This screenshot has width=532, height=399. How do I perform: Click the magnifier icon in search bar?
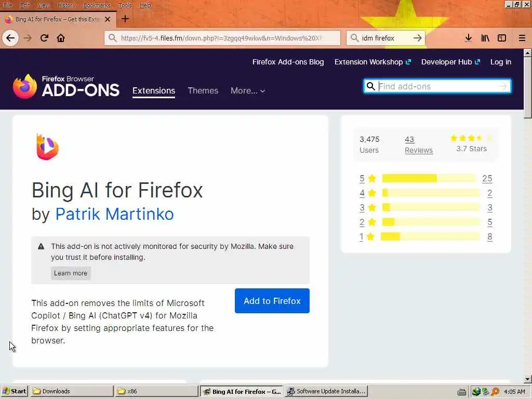354,38
